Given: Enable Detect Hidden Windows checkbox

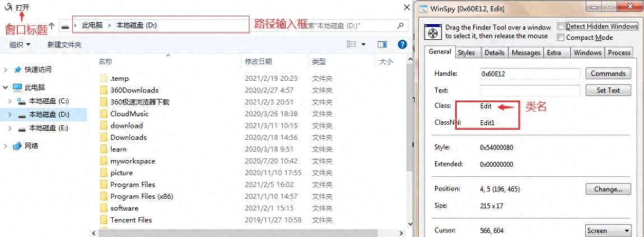Looking at the screenshot, I should click(560, 26).
